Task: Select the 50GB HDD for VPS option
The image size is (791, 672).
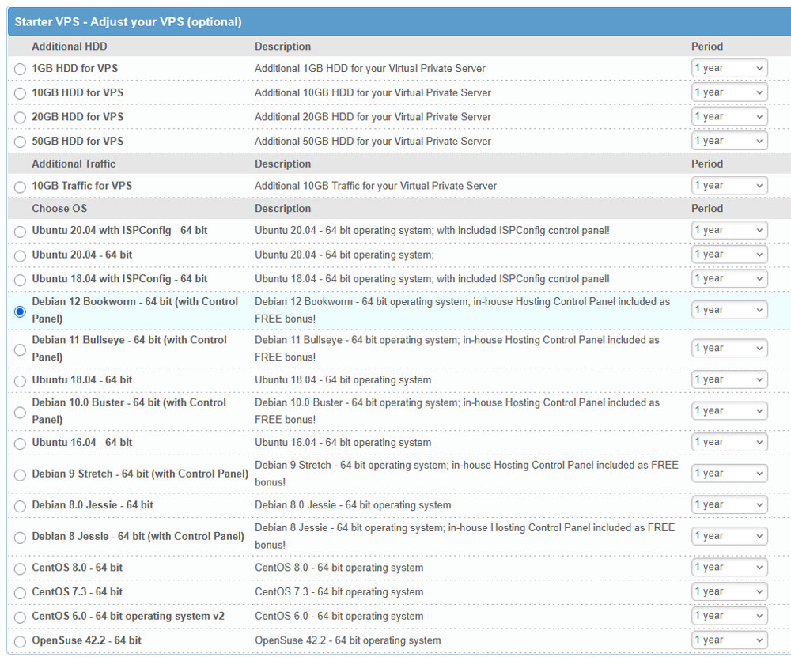Action: (20, 140)
